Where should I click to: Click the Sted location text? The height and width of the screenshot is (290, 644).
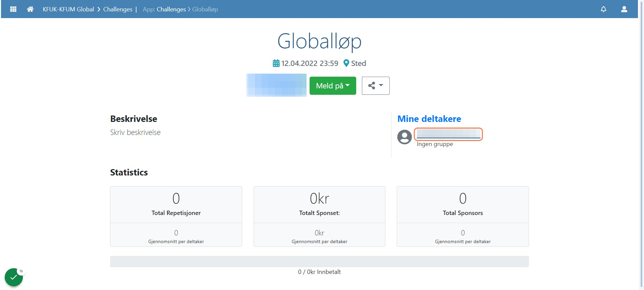tap(359, 63)
